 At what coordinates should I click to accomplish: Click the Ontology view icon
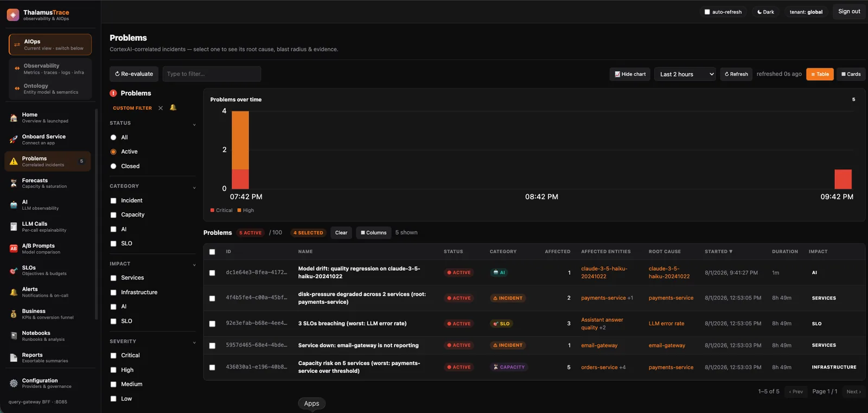click(x=17, y=88)
